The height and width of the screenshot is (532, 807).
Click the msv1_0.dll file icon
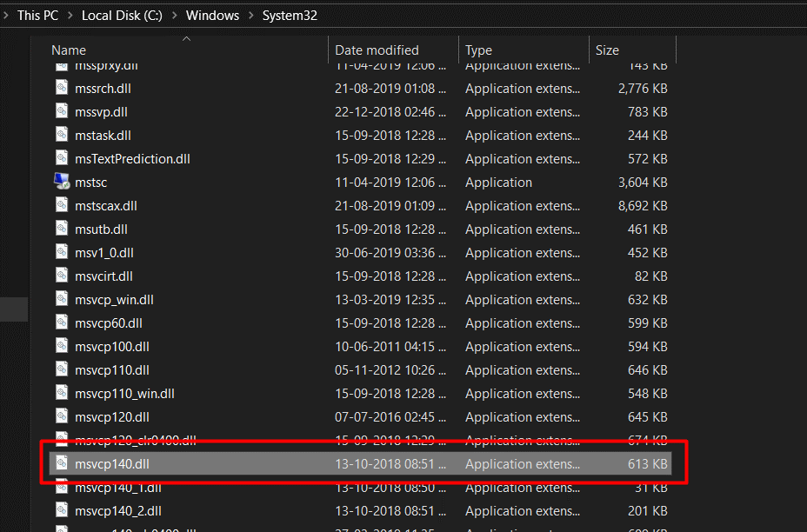pyautogui.click(x=62, y=252)
